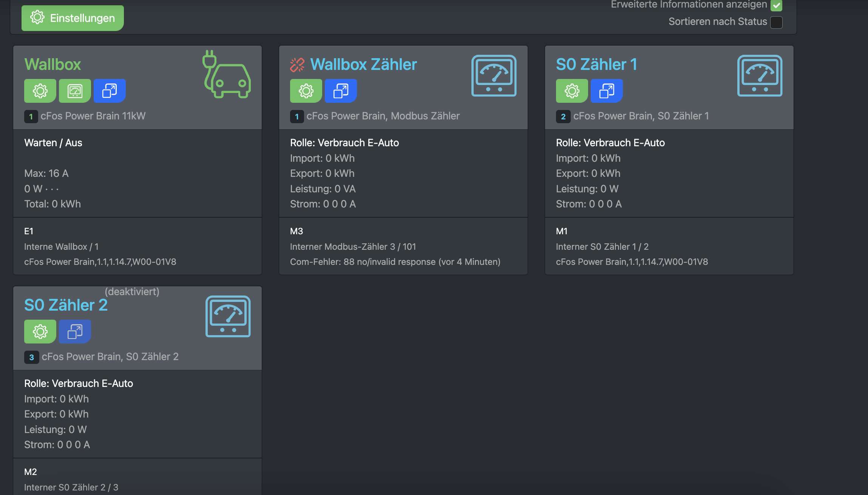Open Wallbox meter display icon button

[x=75, y=91]
